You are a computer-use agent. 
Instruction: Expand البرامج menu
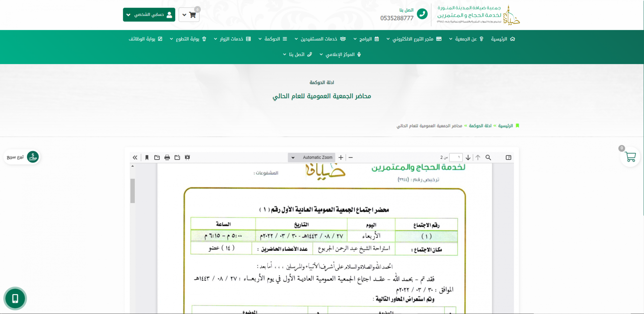[x=366, y=39]
